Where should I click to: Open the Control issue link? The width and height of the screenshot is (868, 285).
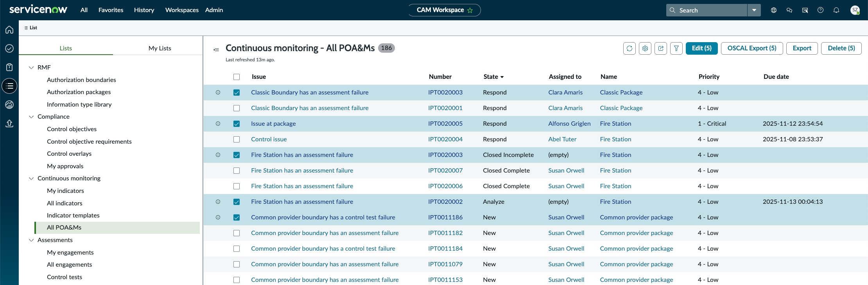point(269,139)
